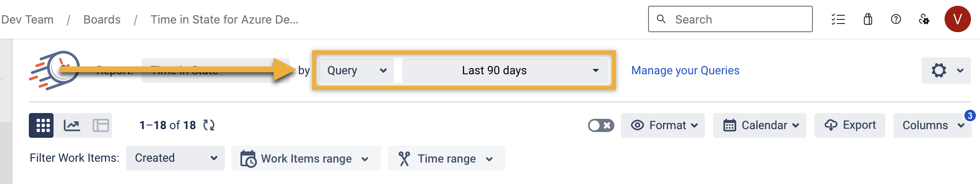Screen dimensions: 980x184
Task: Open the marketplace shopping bag icon
Action: [868, 19]
